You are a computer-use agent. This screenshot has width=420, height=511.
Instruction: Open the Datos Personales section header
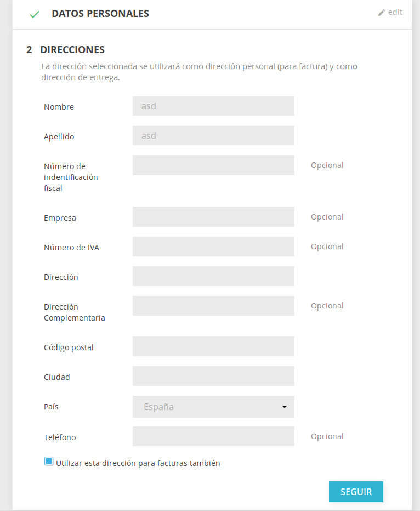pos(100,14)
